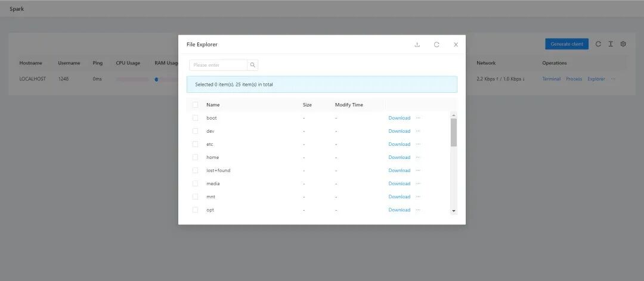Click the scrollbar down arrow
This screenshot has height=281, width=644.
(x=454, y=211)
